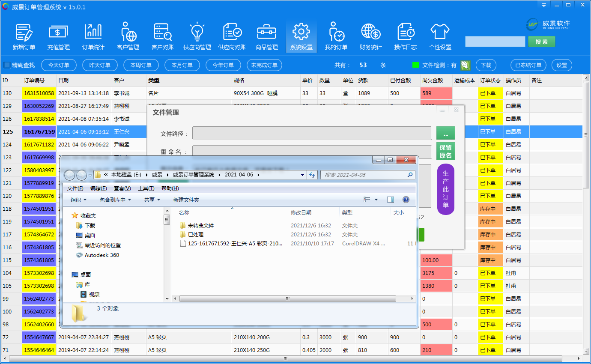This screenshot has width=591, height=364.
Task: Open the 未转曲文件 folder
Action: (200, 225)
